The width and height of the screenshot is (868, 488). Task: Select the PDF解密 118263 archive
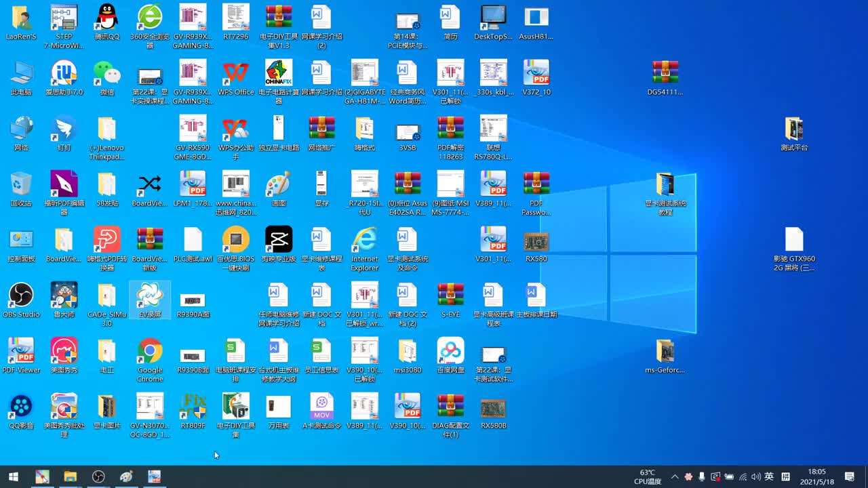click(x=450, y=138)
